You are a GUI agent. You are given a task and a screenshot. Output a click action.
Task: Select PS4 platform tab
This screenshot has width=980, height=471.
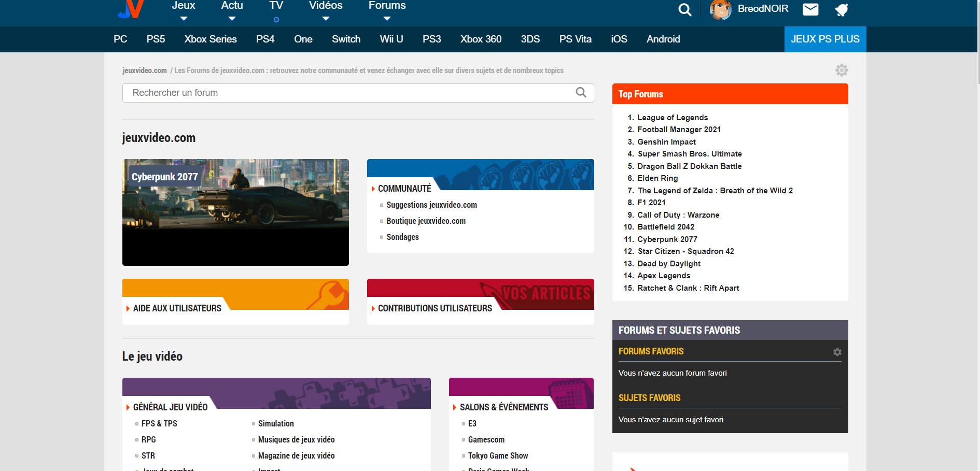tap(265, 39)
